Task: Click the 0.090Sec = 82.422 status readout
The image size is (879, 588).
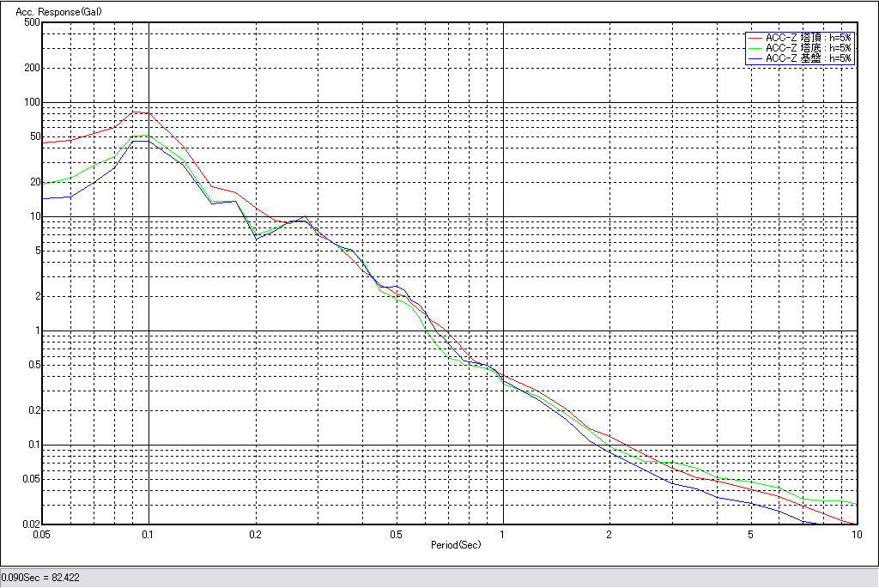Action: click(x=40, y=578)
